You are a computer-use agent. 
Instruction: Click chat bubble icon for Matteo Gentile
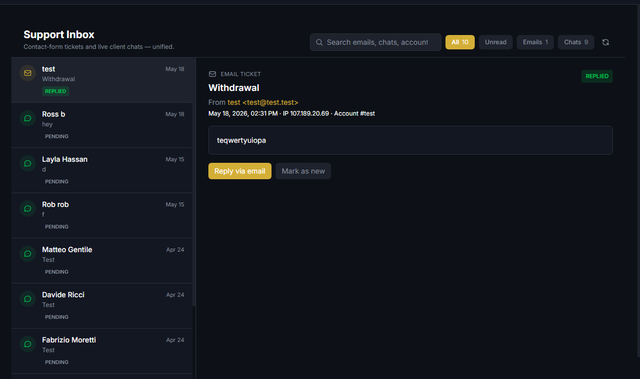28,254
